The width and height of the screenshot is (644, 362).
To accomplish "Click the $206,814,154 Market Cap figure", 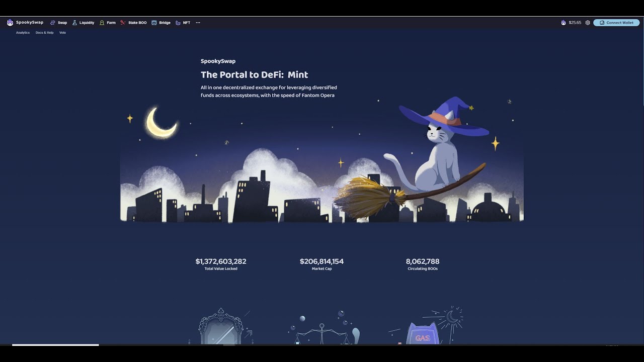I will click(x=321, y=261).
